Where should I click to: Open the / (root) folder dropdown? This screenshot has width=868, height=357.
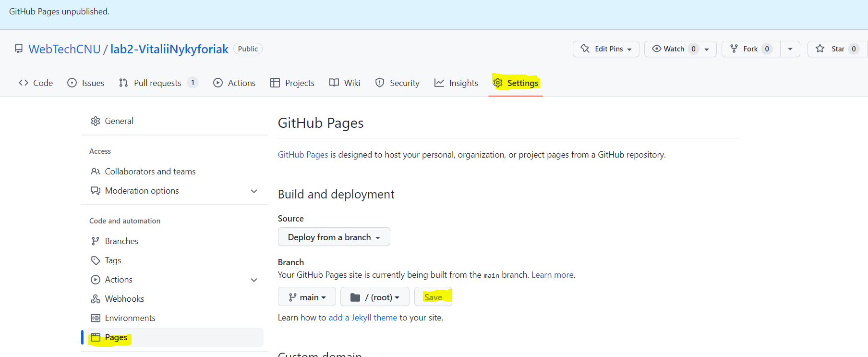[374, 297]
